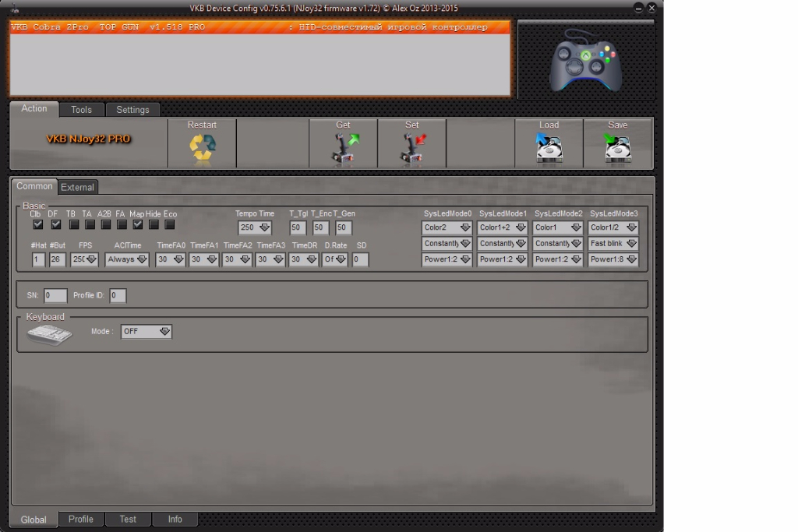Image resolution: width=798 pixels, height=532 pixels.
Task: Click the keyboard icon in Keyboard section
Action: click(49, 335)
